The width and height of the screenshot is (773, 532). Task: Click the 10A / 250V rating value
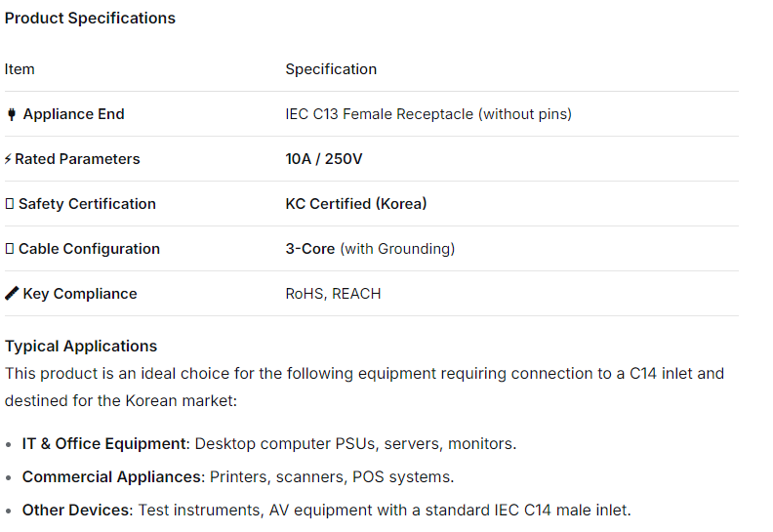click(x=323, y=159)
